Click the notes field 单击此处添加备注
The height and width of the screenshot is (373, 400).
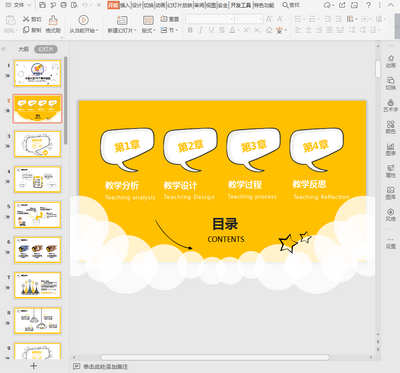click(x=105, y=367)
